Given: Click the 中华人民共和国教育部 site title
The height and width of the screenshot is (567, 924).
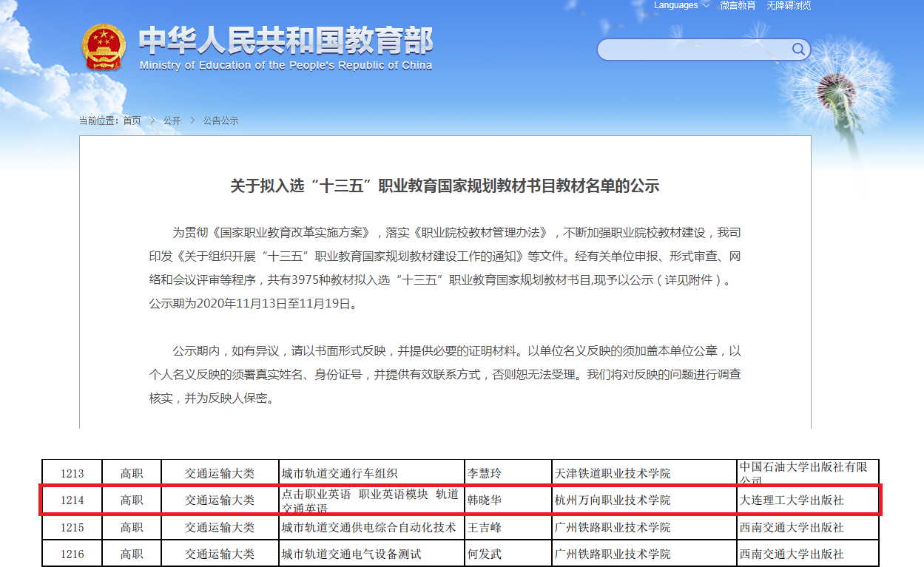Looking at the screenshot, I should pyautogui.click(x=286, y=41).
